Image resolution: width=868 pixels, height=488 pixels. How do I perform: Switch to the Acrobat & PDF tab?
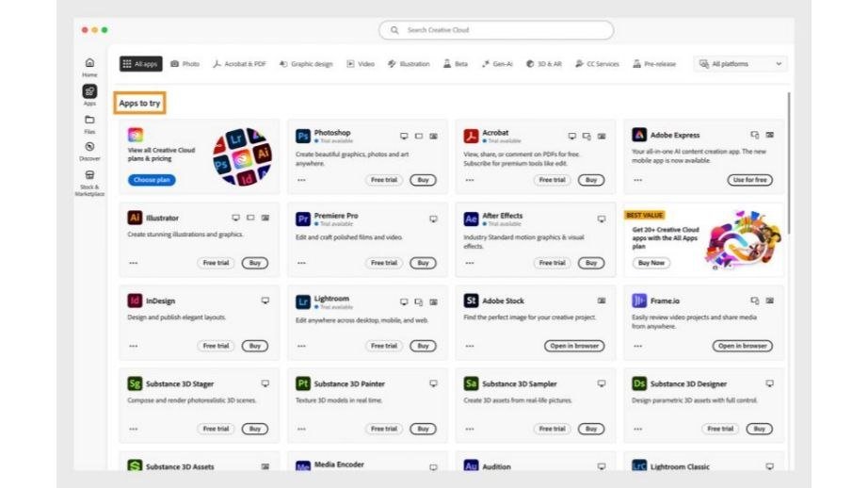click(239, 64)
